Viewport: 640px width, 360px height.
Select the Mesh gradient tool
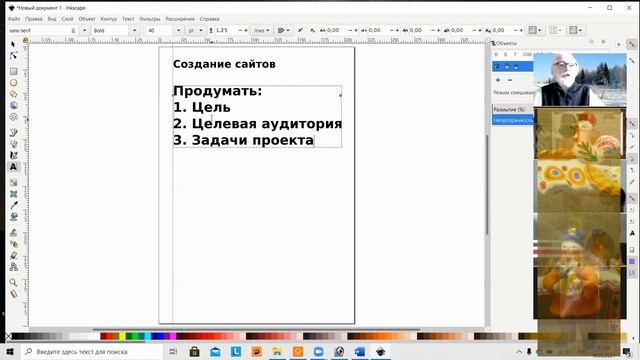(13, 194)
